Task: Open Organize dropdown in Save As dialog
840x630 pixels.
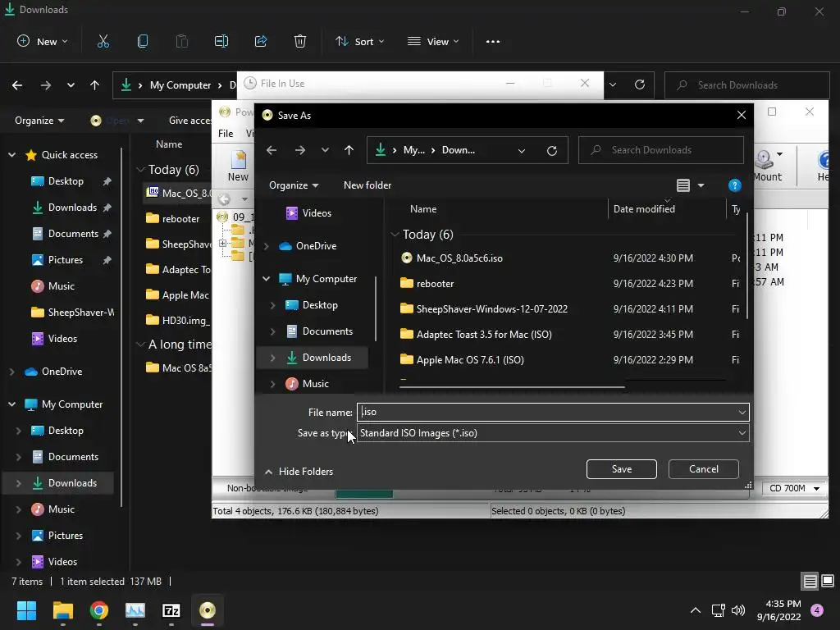Action: click(x=294, y=185)
